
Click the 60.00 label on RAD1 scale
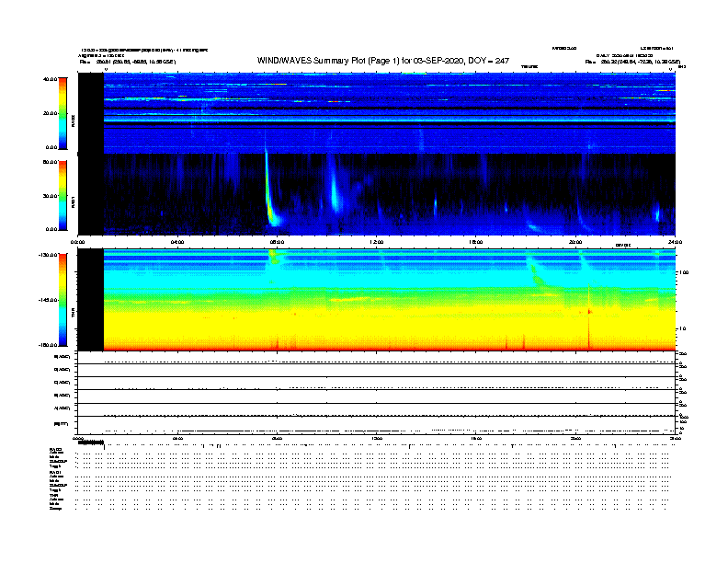[50, 162]
